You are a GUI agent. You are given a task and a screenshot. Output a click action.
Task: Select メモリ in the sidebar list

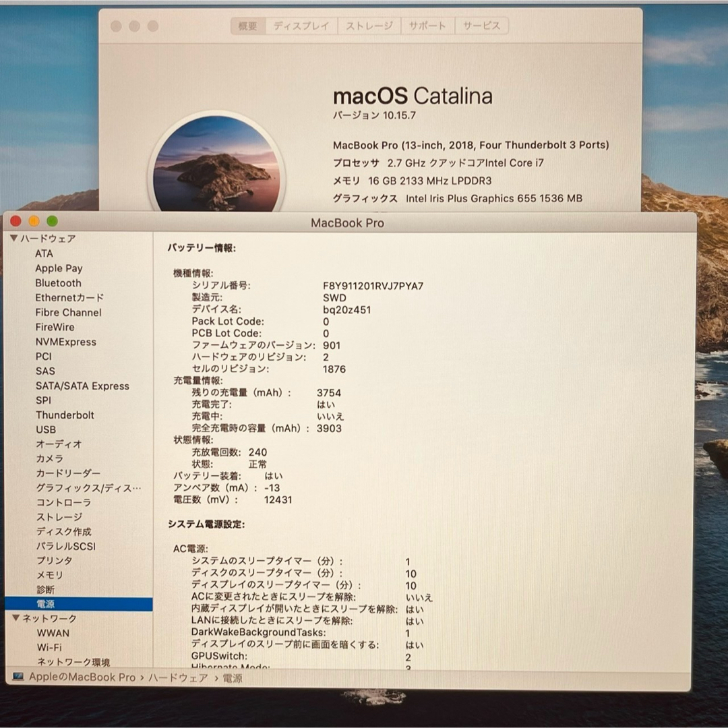(x=50, y=575)
